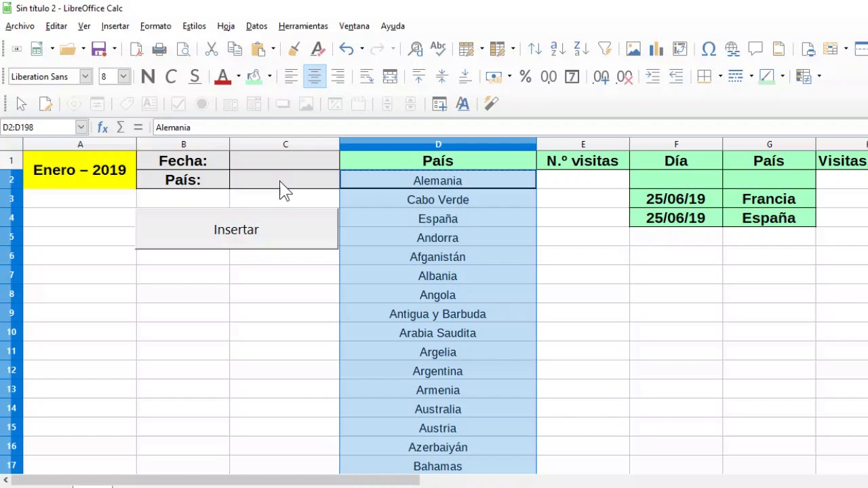Image resolution: width=868 pixels, height=488 pixels.
Task: Expand the font color dropdown arrow
Action: click(239, 77)
